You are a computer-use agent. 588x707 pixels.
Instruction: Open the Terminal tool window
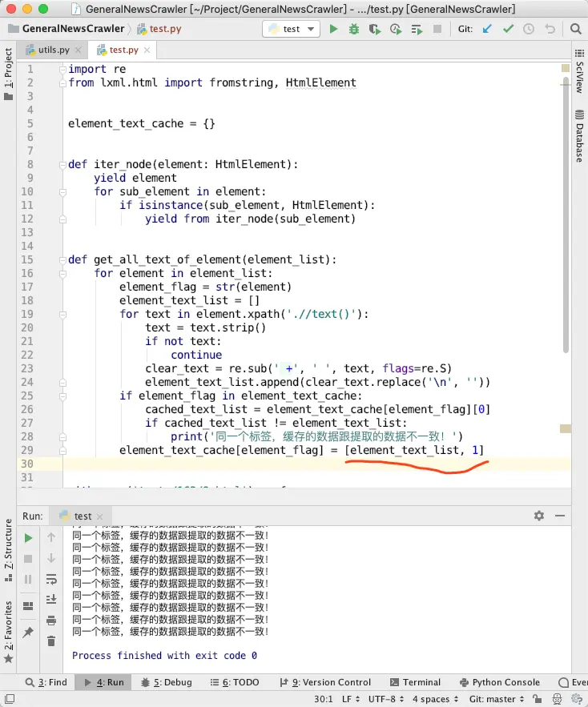pos(415,682)
